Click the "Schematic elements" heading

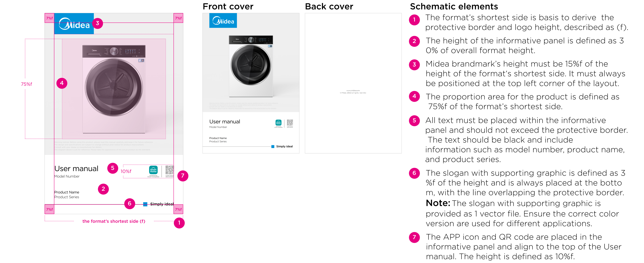click(454, 7)
